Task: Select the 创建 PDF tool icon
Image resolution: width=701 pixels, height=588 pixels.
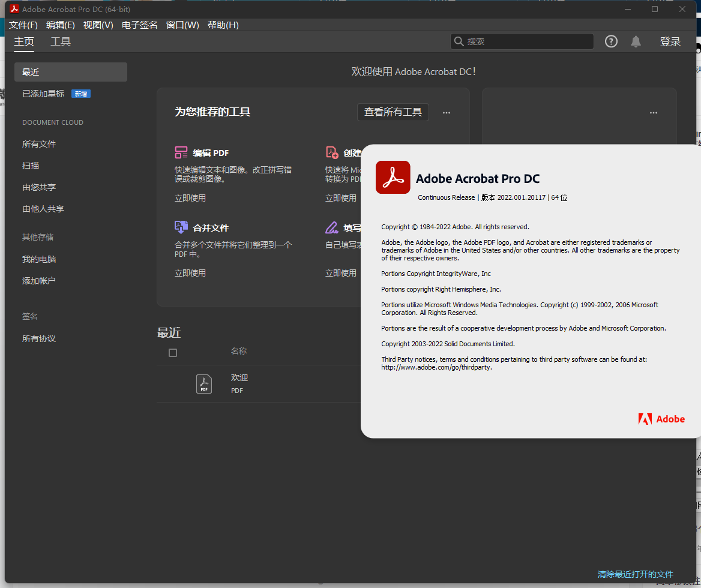Action: click(x=331, y=152)
